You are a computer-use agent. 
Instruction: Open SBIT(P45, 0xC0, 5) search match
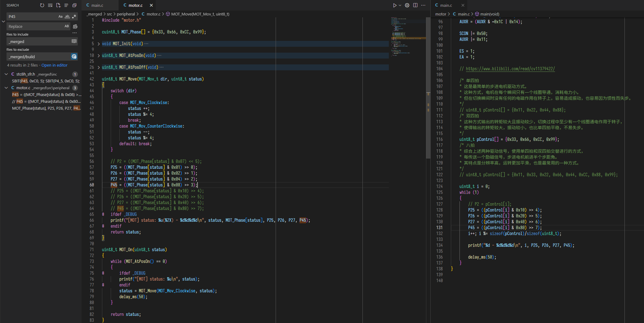click(x=46, y=81)
